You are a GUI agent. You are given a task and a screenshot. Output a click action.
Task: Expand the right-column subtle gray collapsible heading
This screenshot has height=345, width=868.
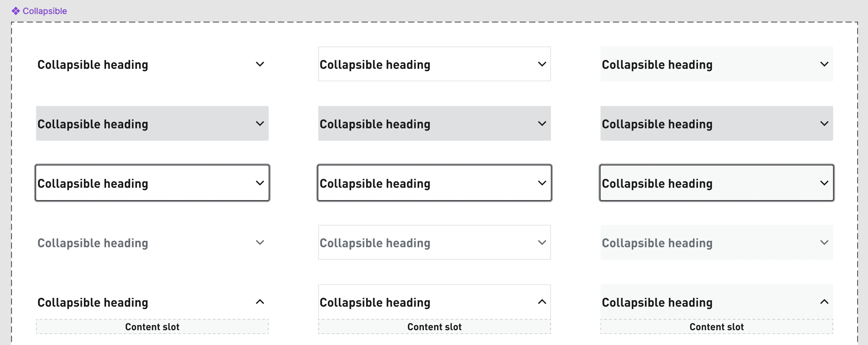pos(716,64)
